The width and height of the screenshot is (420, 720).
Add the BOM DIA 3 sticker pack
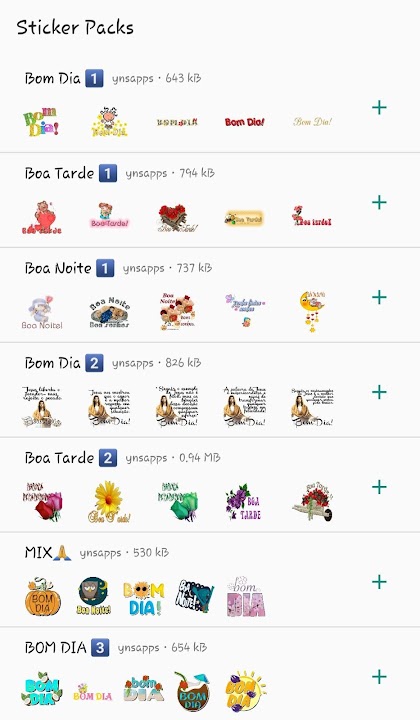click(x=379, y=677)
